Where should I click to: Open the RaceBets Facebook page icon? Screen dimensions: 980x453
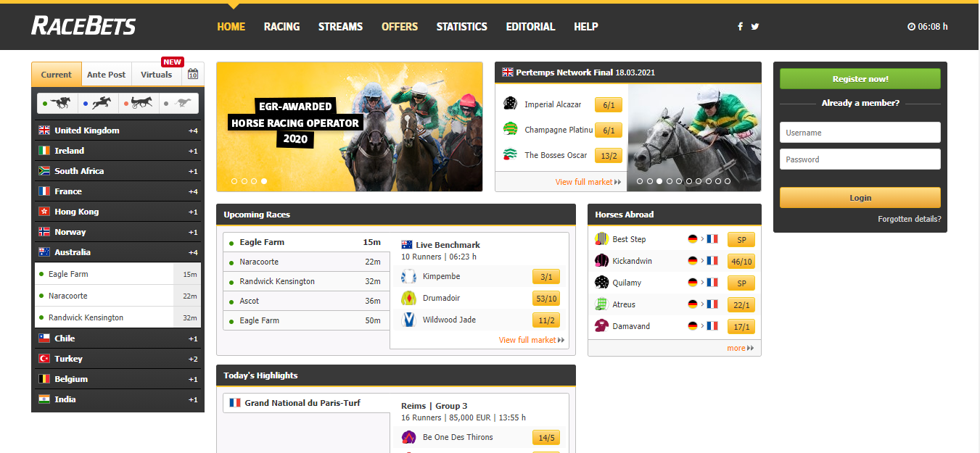(x=740, y=27)
